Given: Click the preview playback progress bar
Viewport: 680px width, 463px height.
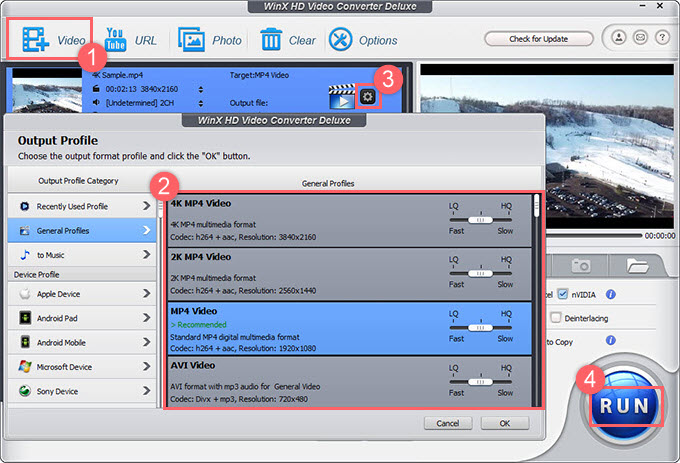Looking at the screenshot, I should click(x=593, y=235).
